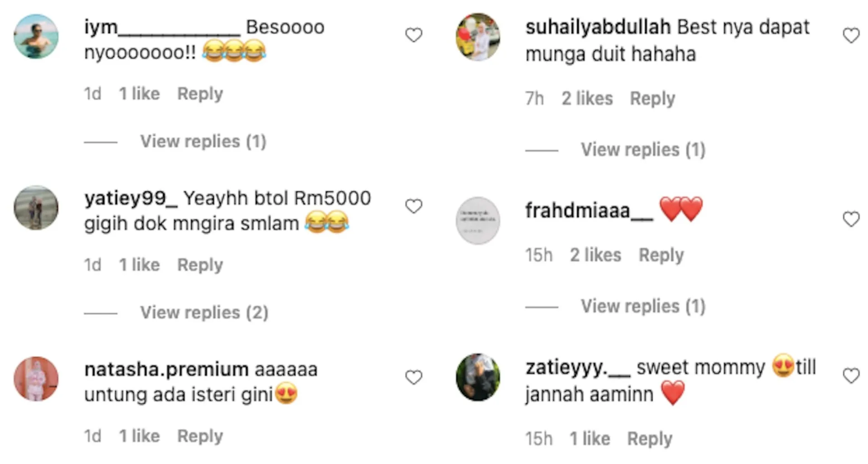Expand View replies (2) under yatiey99_
This screenshot has height=464, width=868.
click(x=204, y=313)
